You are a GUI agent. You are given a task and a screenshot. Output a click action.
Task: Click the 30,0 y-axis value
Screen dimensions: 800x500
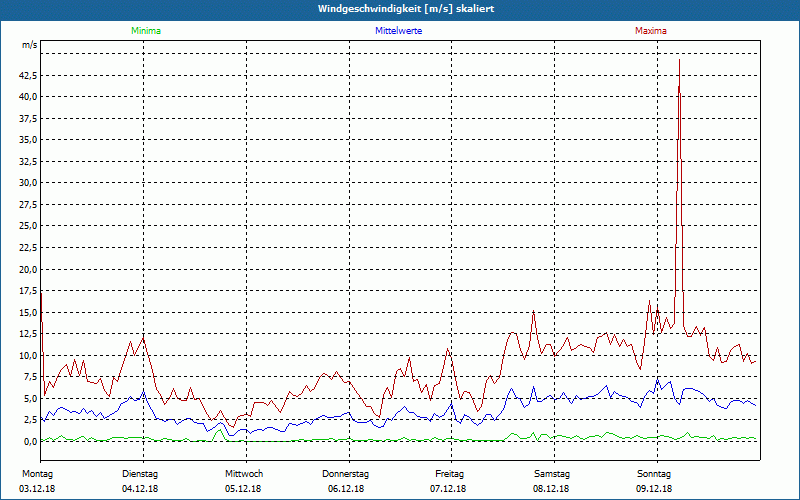click(x=27, y=183)
